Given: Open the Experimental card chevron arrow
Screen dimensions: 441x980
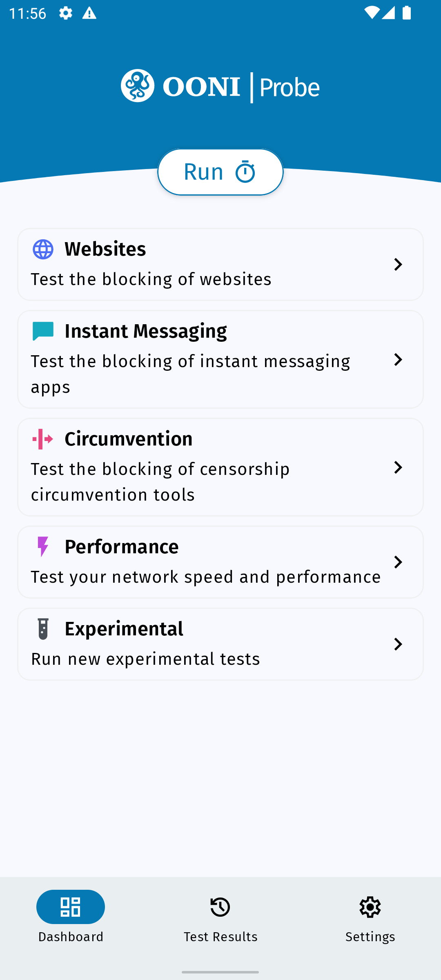Looking at the screenshot, I should coord(398,644).
